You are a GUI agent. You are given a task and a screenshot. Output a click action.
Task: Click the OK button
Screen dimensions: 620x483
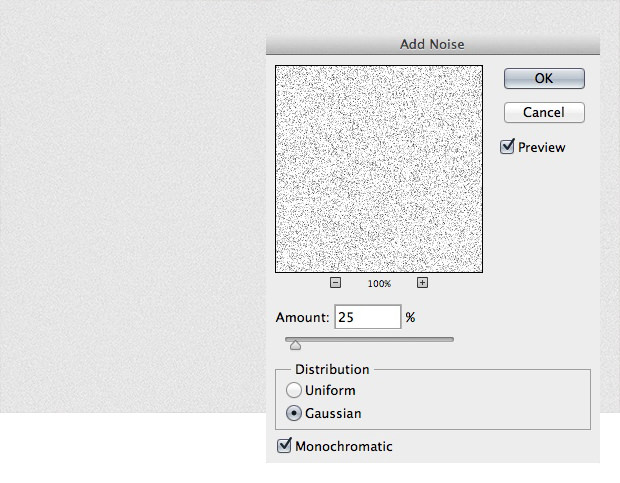pyautogui.click(x=544, y=78)
